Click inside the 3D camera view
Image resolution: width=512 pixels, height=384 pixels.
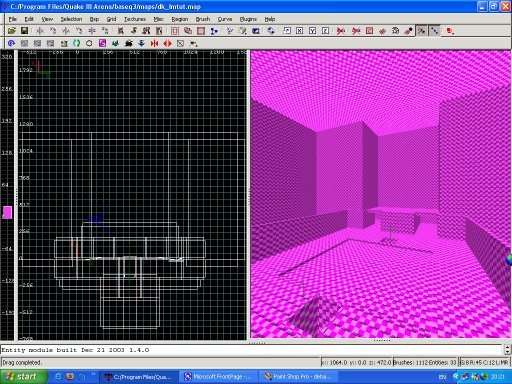pos(380,194)
